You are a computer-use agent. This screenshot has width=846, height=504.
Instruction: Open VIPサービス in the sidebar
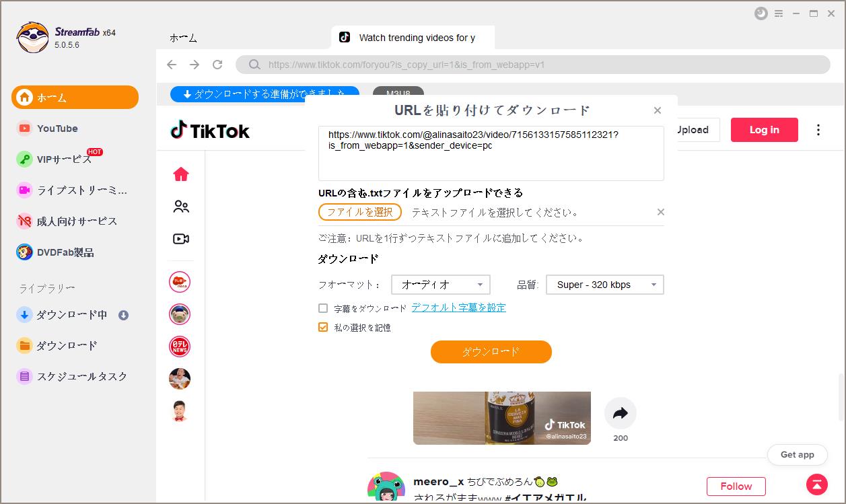pyautogui.click(x=64, y=159)
